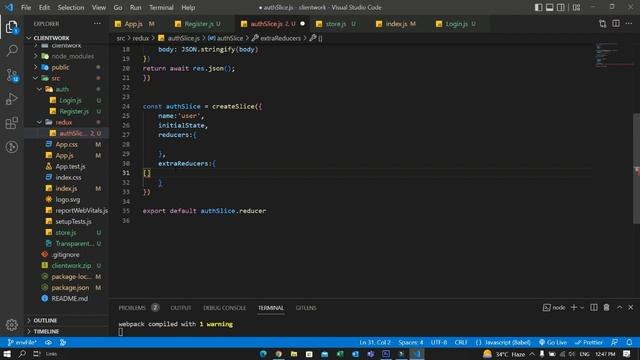Click UTF-8 encoding selector

pyautogui.click(x=439, y=342)
